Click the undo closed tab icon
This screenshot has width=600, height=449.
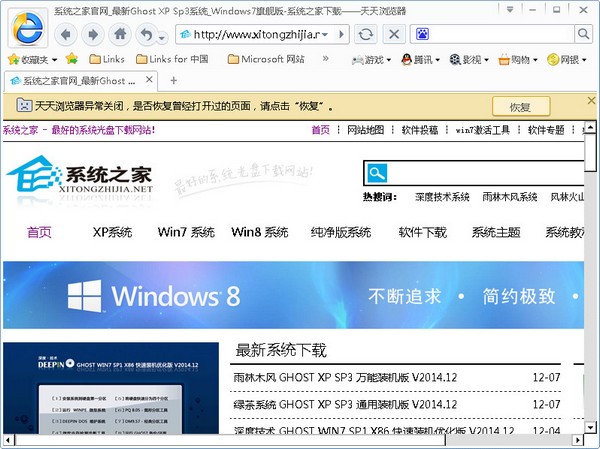coord(146,34)
